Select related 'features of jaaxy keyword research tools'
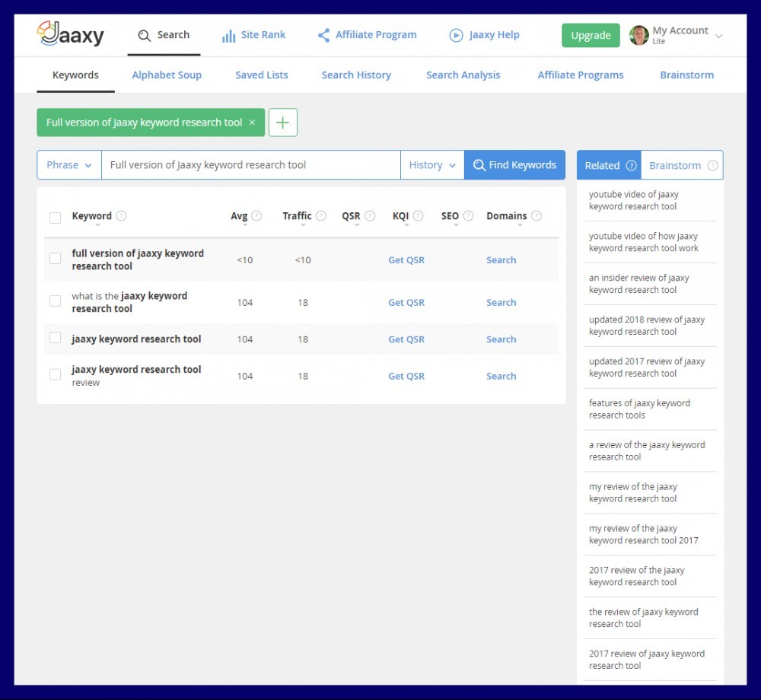The image size is (761, 700). [650, 409]
